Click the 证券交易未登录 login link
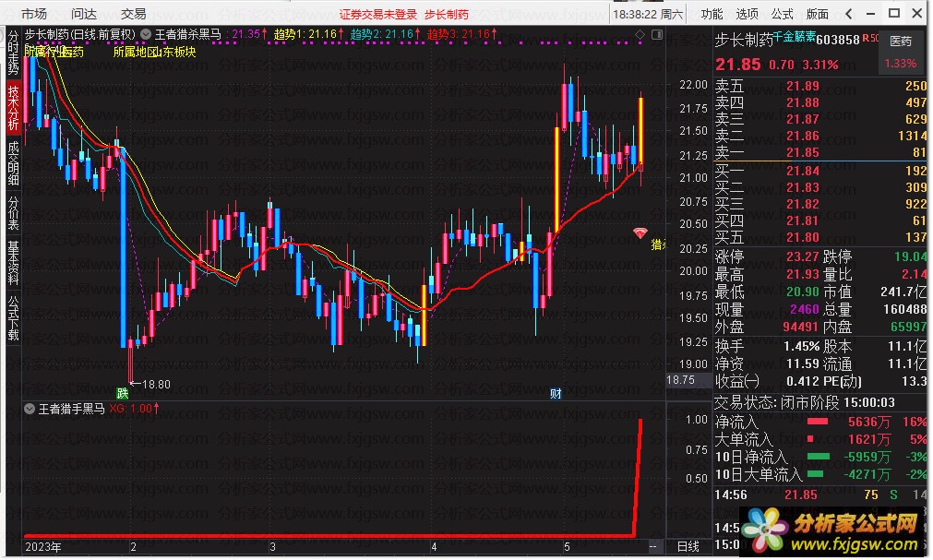The width and height of the screenshot is (933, 560). coord(378,14)
